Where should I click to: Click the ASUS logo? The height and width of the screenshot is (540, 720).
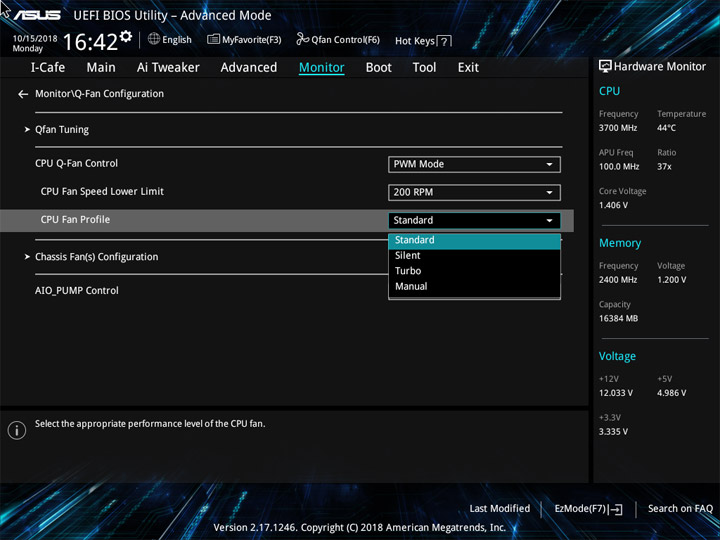[37, 15]
